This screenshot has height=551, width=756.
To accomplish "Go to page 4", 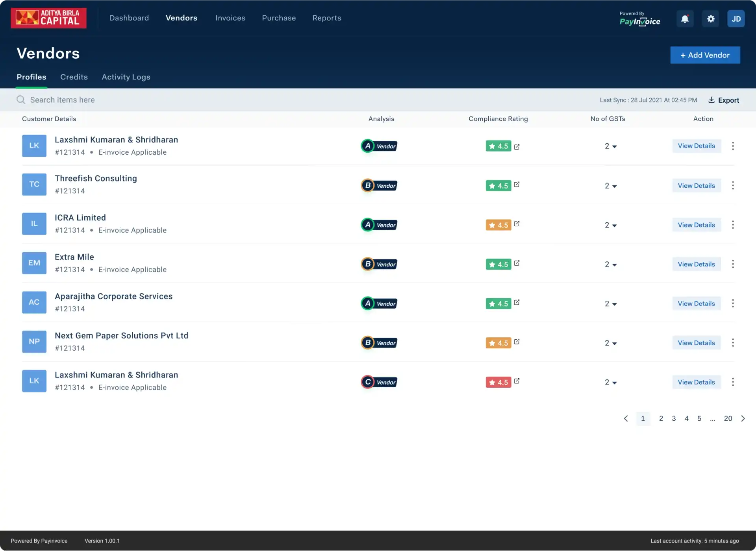I will 686,418.
